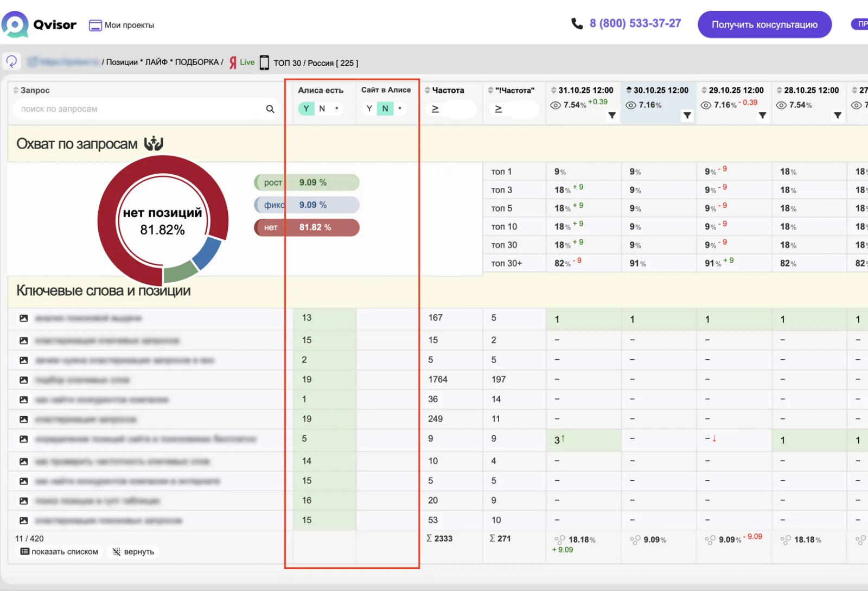The height and width of the screenshot is (591, 868).
Task: Click the поиск по запросам input field
Action: [x=140, y=109]
